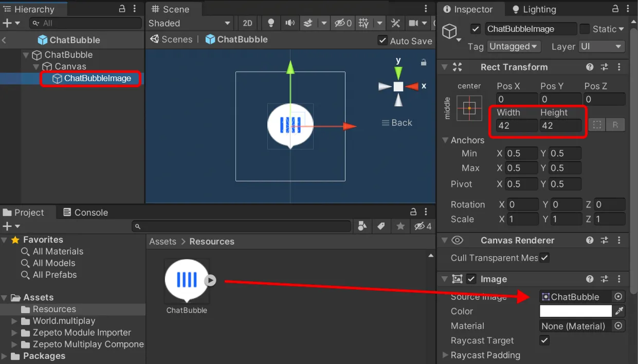Open Material object picker circle
This screenshot has width=638, height=364.
pos(618,326)
